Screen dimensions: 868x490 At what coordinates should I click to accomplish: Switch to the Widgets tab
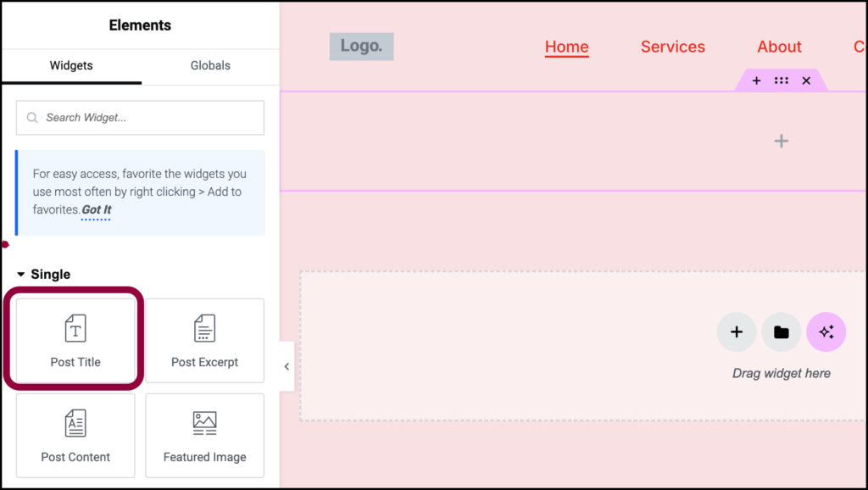click(x=71, y=65)
